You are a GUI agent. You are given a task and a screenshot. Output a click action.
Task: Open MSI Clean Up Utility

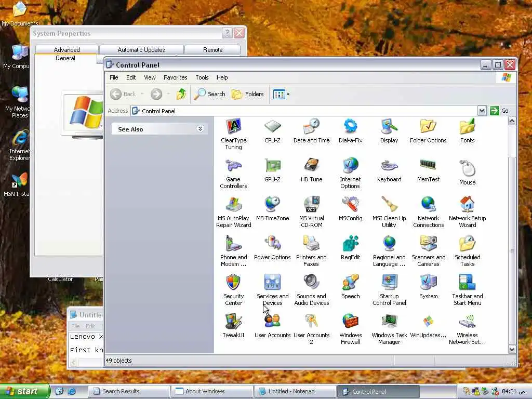[389, 212]
